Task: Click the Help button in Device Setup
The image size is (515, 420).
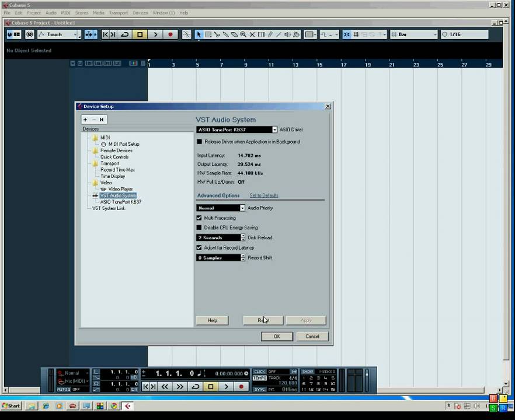Action: tap(212, 320)
